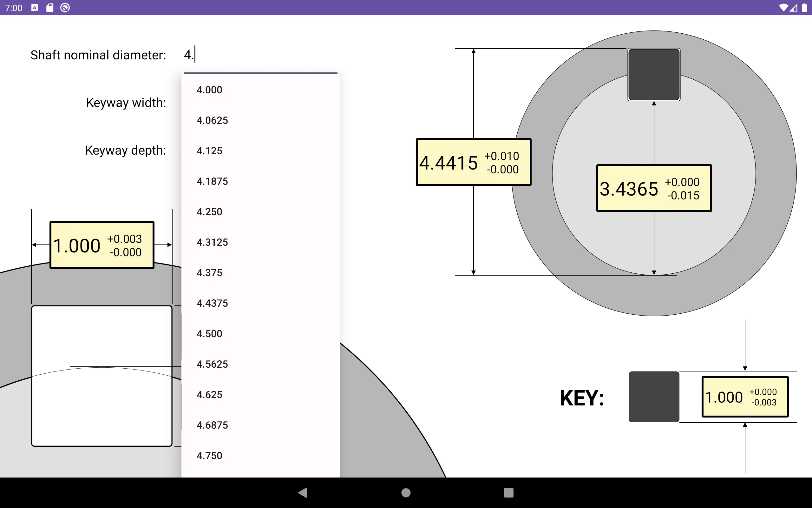Tap the 1.000 keyway width dimension box
The image size is (812, 508).
(102, 245)
